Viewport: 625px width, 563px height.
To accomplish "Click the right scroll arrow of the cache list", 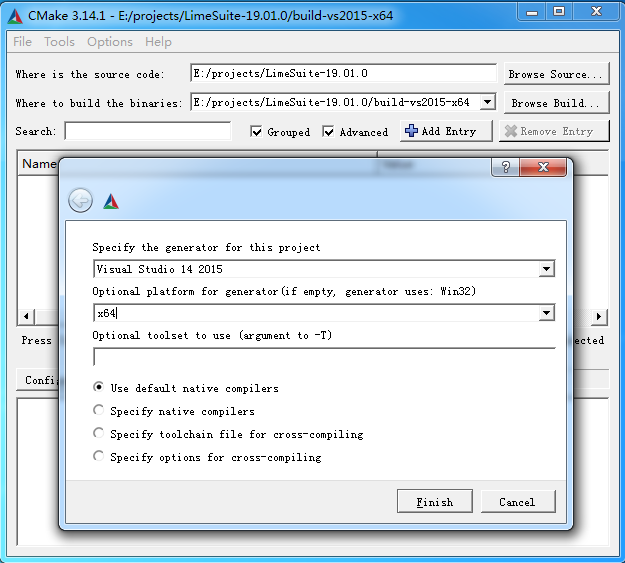I will click(x=599, y=317).
